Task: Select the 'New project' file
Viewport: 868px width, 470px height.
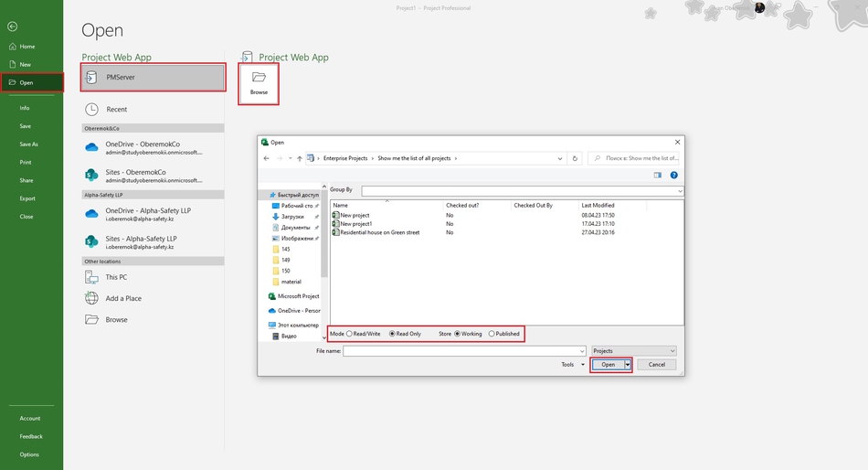Action: pos(351,215)
